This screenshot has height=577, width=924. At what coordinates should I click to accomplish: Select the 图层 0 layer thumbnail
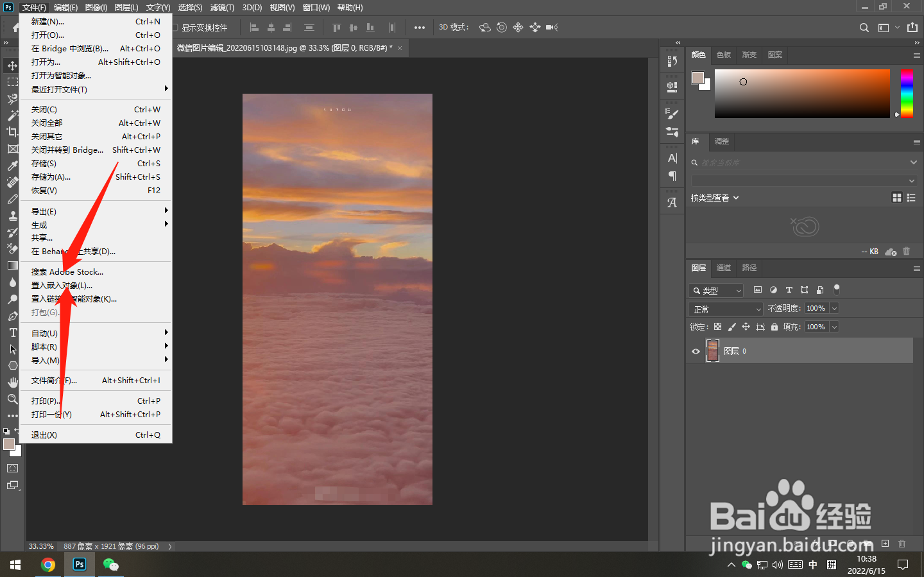pyautogui.click(x=712, y=351)
